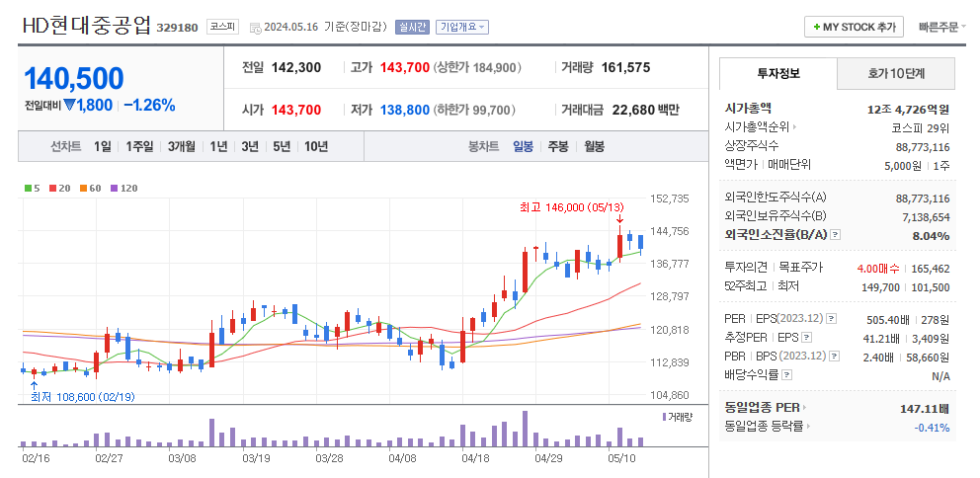Toggle the purple 120-day moving average legend
The width and height of the screenshot is (980, 478).
click(114, 188)
